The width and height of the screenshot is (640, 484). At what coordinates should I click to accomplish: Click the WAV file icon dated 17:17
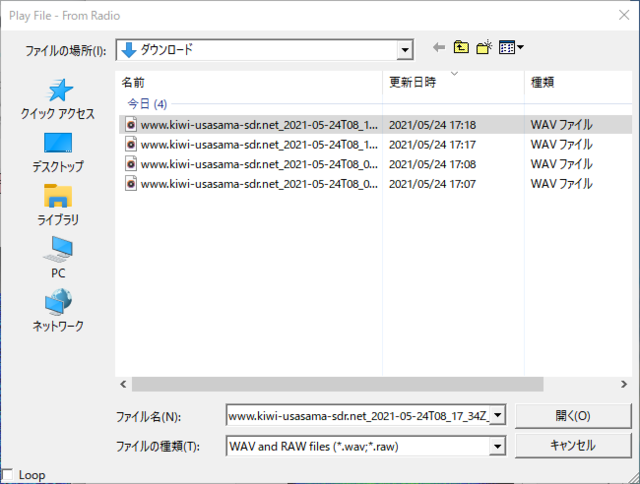coord(131,144)
